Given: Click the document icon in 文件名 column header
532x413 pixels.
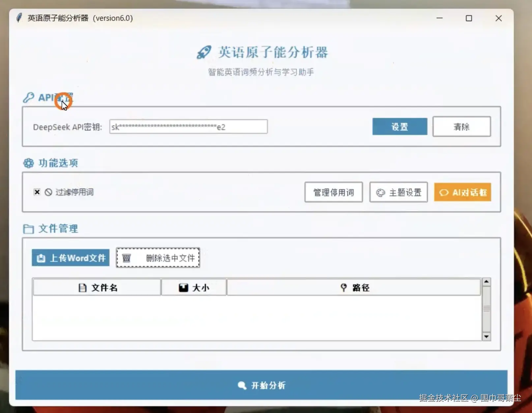Looking at the screenshot, I should click(82, 287).
